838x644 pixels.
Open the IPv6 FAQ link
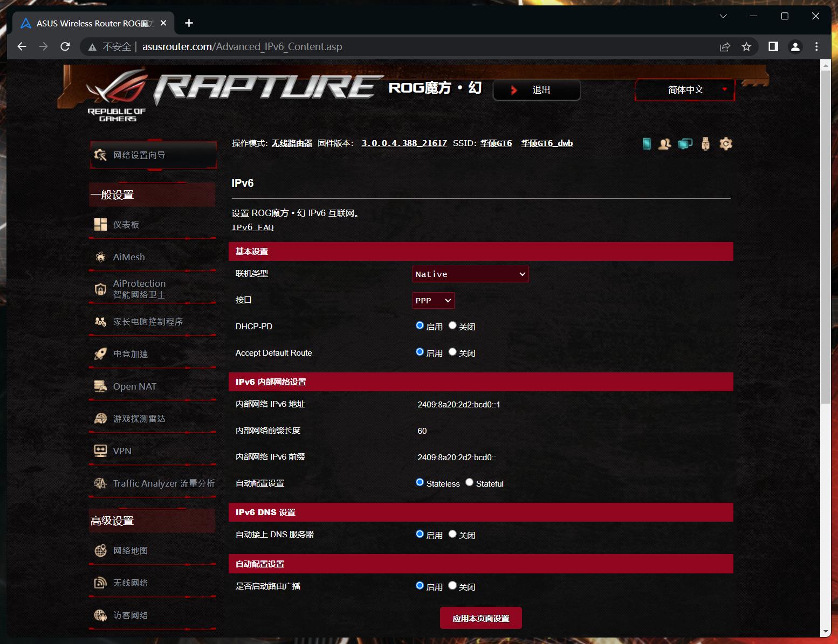click(x=252, y=227)
